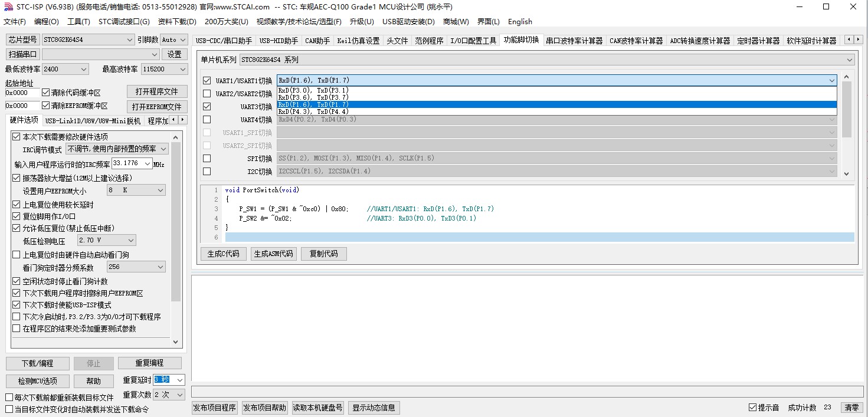This screenshot has width=868, height=417.
Task: Open the 资料下载(D) menu
Action: (177, 22)
